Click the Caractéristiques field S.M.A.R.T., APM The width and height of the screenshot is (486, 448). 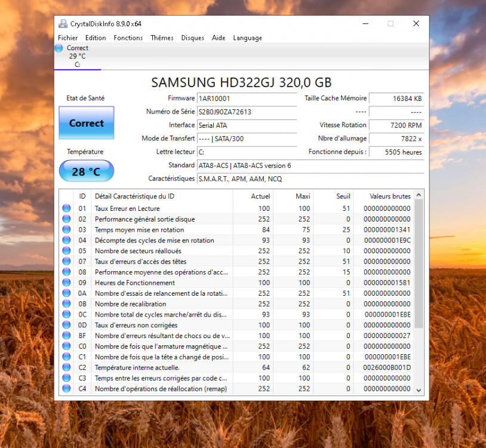pos(310,179)
